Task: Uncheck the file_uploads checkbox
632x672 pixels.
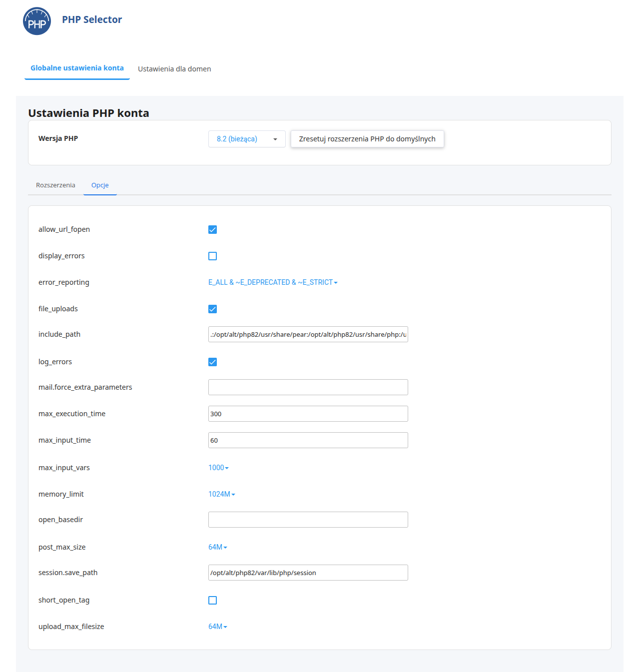Action: 212,309
